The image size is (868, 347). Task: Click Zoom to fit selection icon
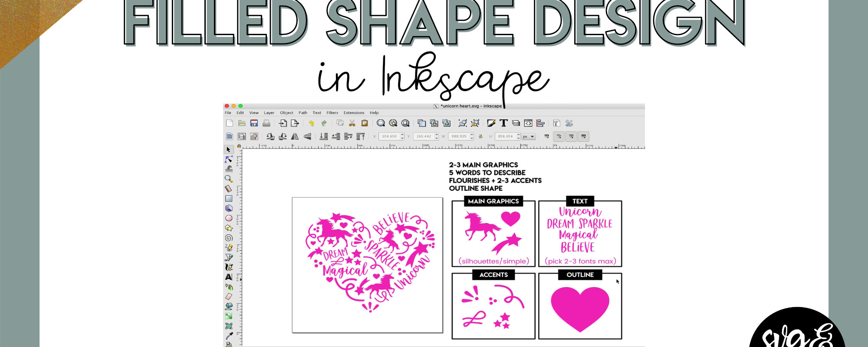pyautogui.click(x=381, y=123)
